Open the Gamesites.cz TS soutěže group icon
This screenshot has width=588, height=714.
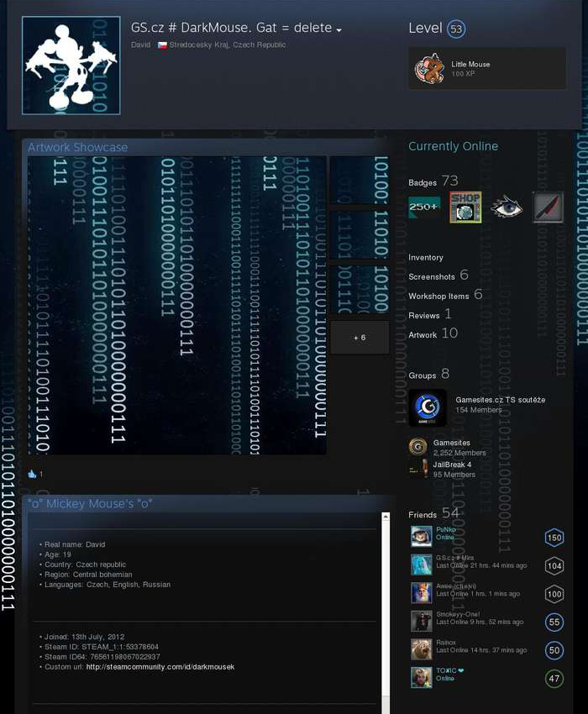click(x=428, y=407)
